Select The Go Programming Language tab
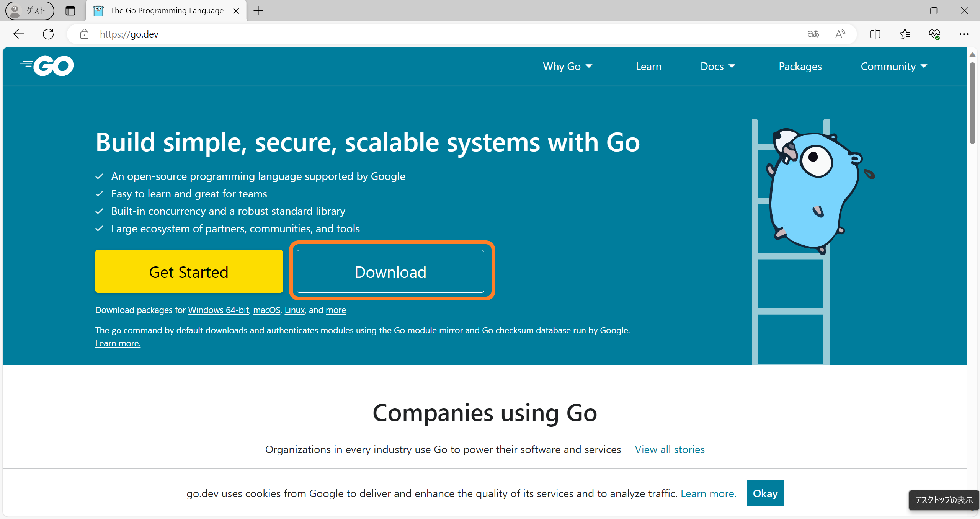Image resolution: width=980 pixels, height=519 pixels. (x=166, y=11)
